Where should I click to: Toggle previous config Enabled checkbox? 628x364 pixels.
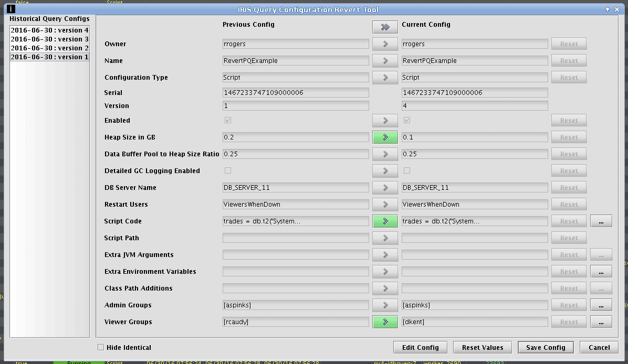click(x=228, y=121)
